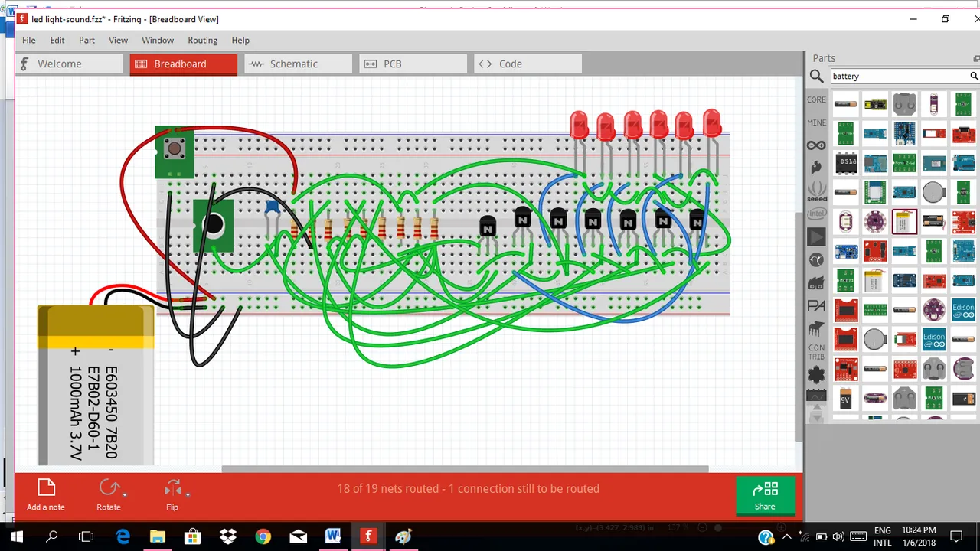Select the leftmost red LED
980x551 pixels.
(579, 125)
